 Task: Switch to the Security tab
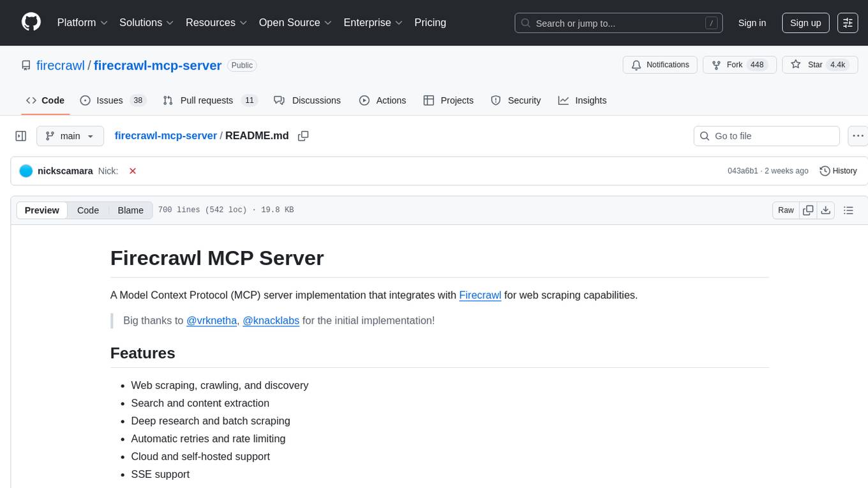click(x=516, y=100)
